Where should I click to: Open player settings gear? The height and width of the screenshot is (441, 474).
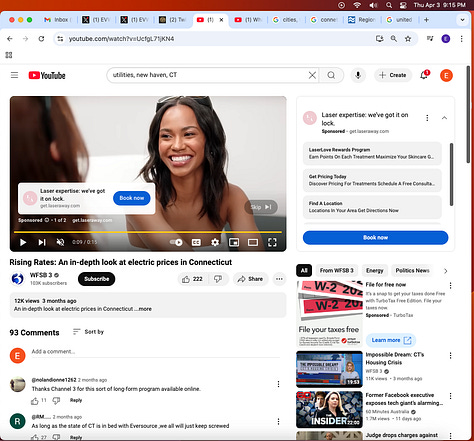215,242
